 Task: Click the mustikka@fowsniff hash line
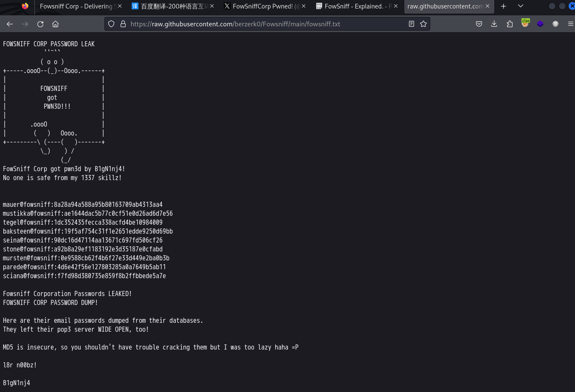click(x=88, y=214)
